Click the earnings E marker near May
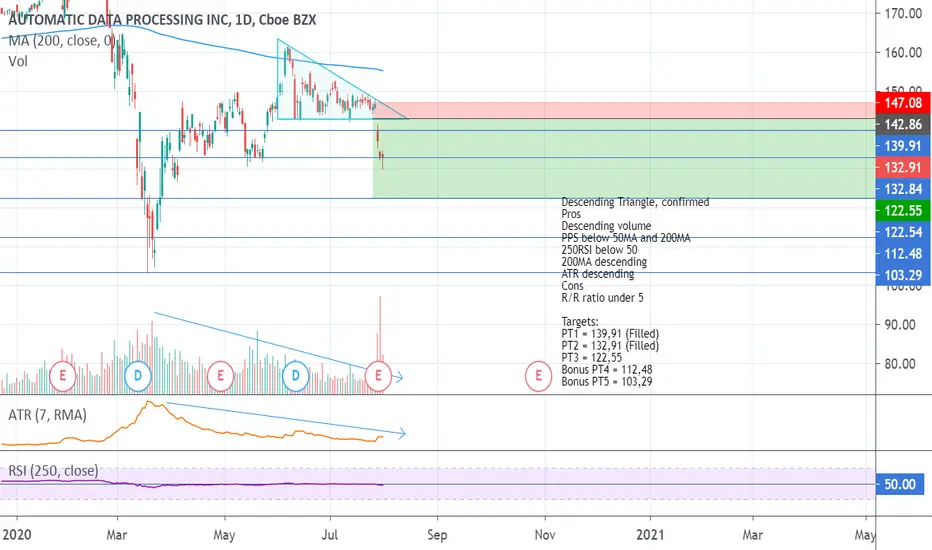Screen dimensions: 932x550 click(221, 376)
